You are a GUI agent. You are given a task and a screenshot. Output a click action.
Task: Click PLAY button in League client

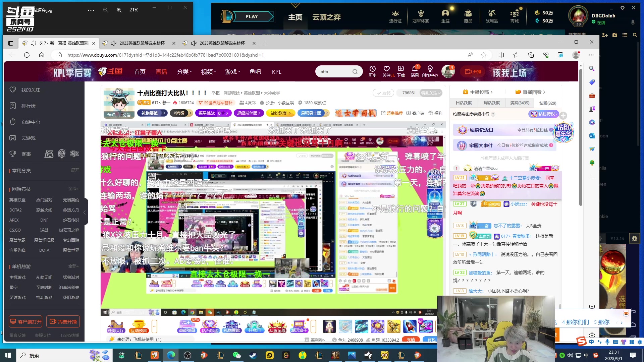pos(252,16)
